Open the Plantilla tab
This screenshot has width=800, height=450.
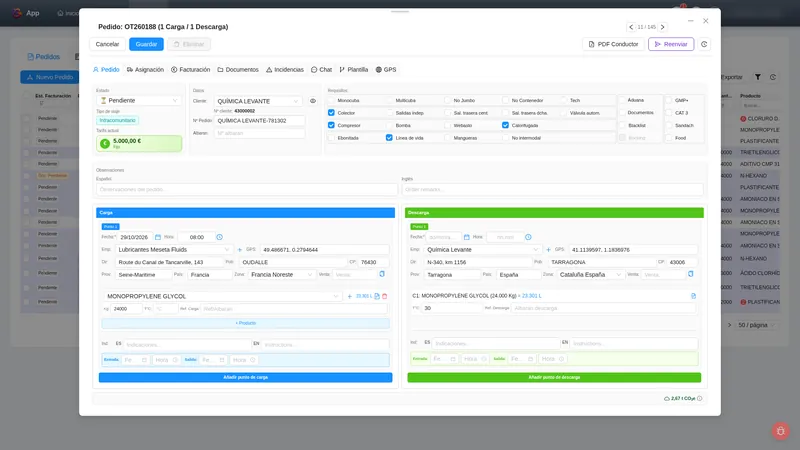[354, 69]
